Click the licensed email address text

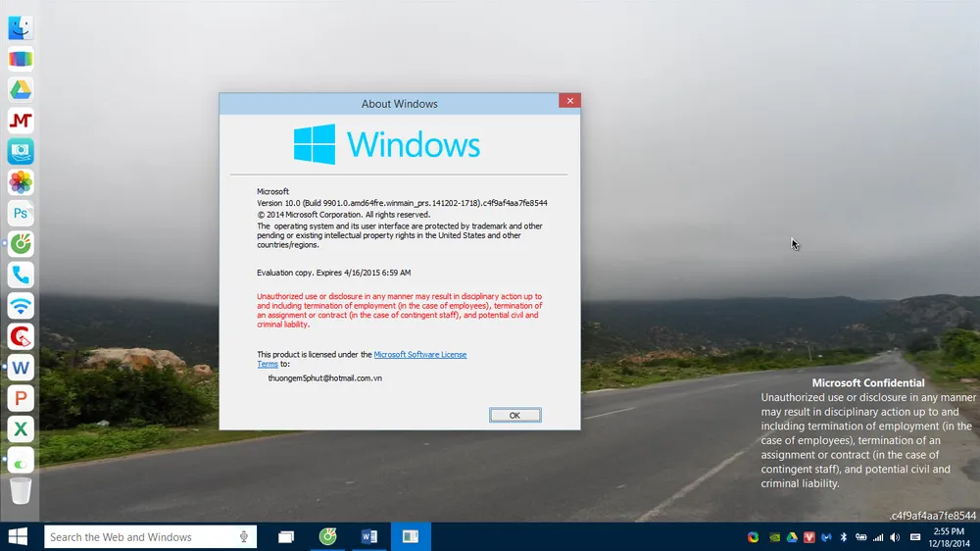325,378
